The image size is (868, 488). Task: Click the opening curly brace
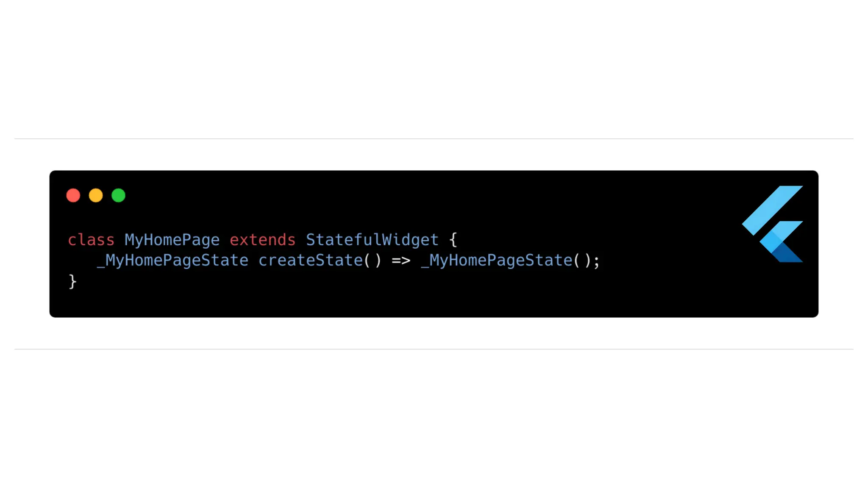(453, 240)
